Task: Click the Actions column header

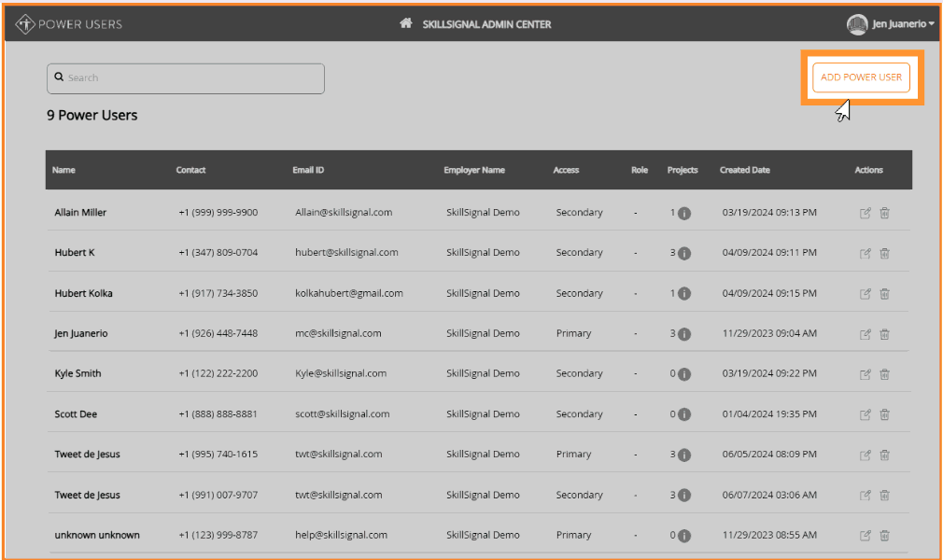Action: (868, 170)
